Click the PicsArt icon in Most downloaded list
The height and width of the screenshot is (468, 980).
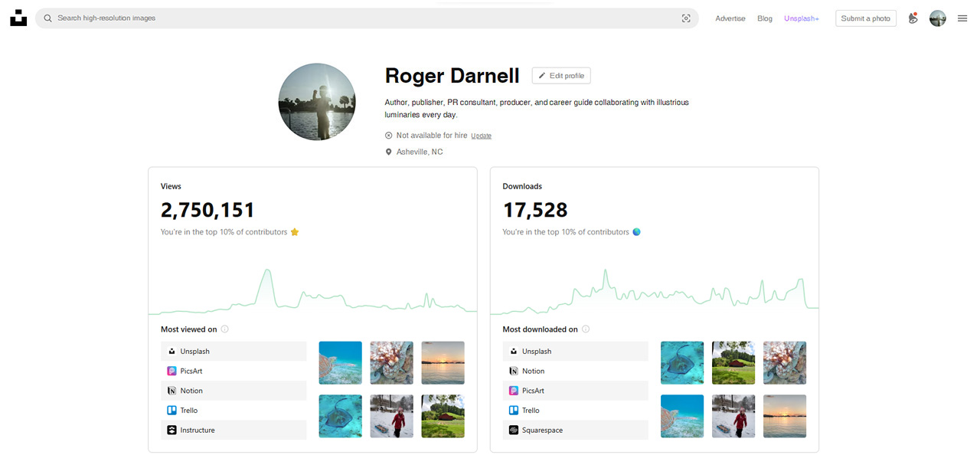pyautogui.click(x=514, y=391)
